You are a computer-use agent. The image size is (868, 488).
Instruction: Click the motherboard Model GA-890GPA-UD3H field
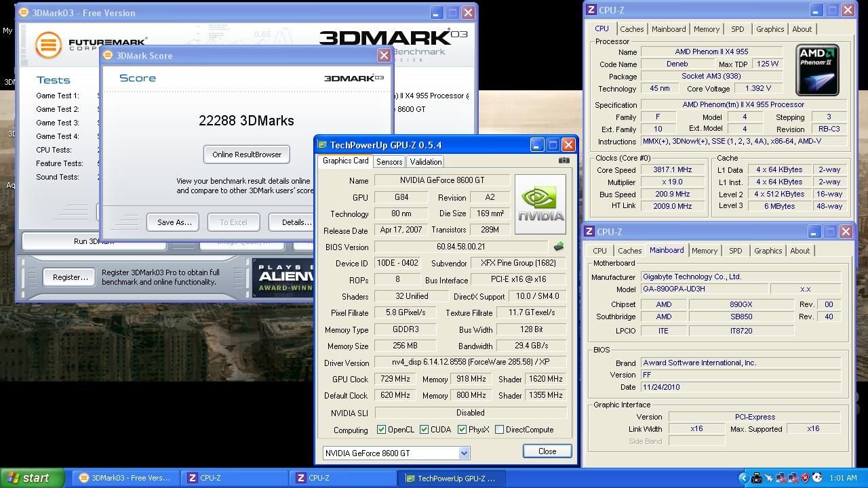coord(705,289)
